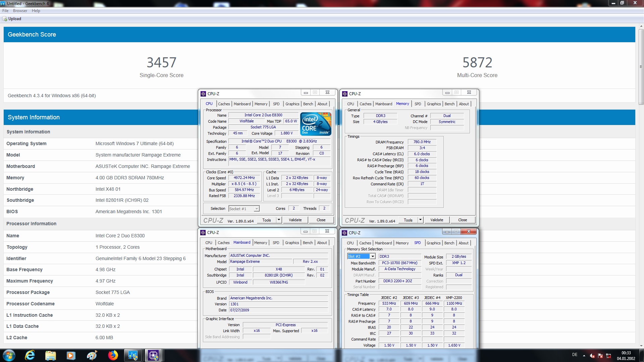The image size is (644, 362).
Task: Click Validate in the memory Timings CPU-Z window
Action: pyautogui.click(x=437, y=220)
